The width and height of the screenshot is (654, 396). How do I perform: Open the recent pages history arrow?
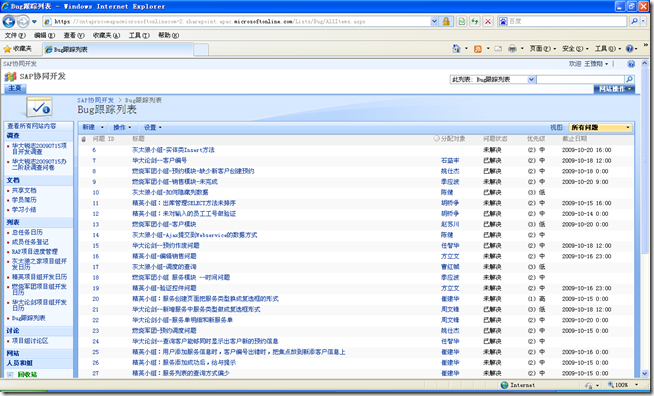click(34, 21)
